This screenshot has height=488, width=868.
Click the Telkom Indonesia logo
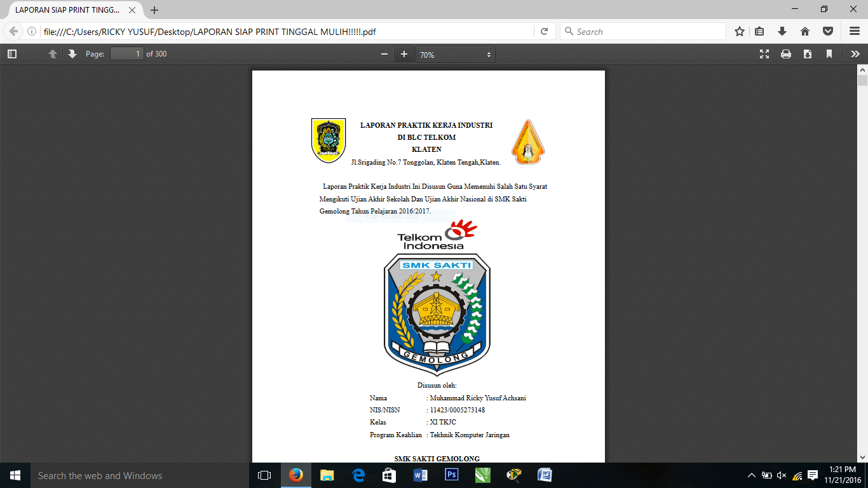pos(437,234)
